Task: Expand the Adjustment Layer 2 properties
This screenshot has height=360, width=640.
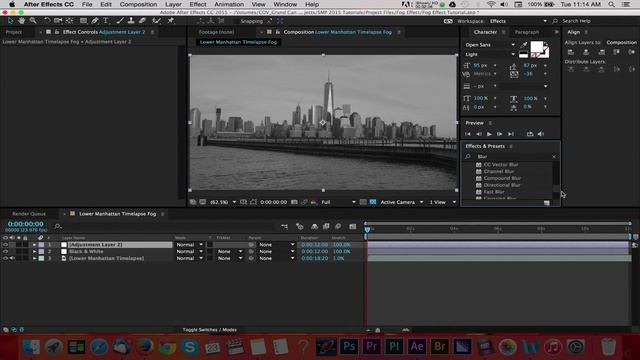Action: tap(35, 244)
